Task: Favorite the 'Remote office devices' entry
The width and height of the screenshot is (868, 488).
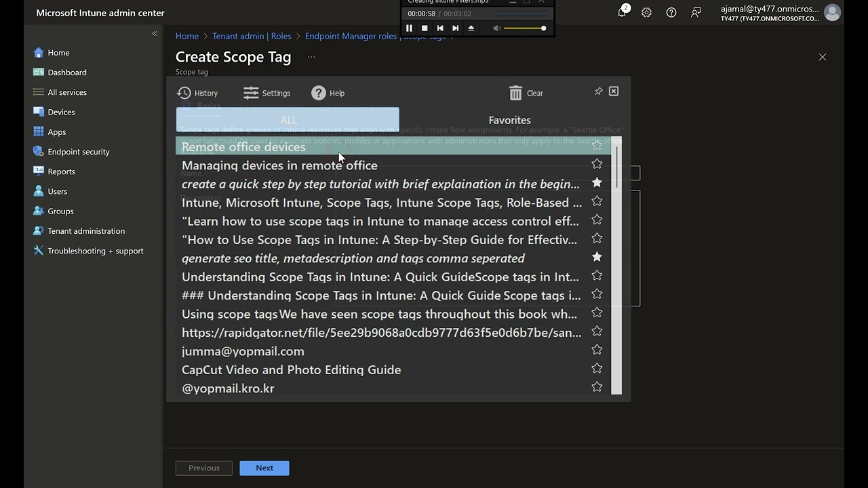Action: click(x=597, y=146)
